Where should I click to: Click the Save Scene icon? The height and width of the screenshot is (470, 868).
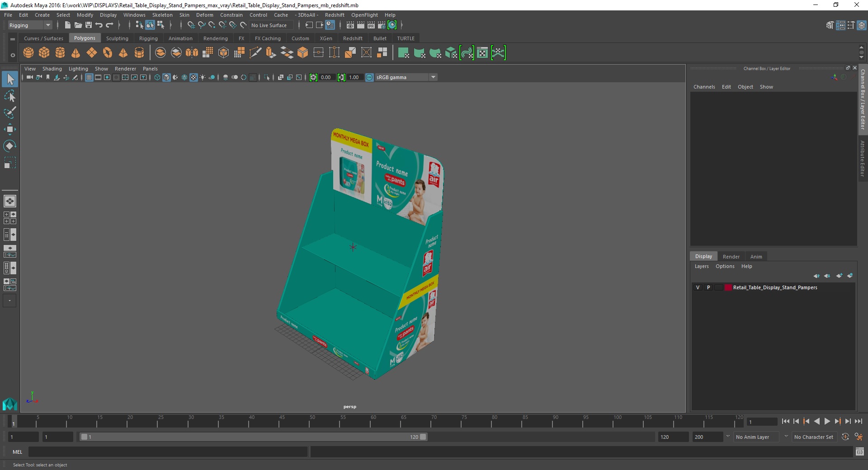(89, 25)
